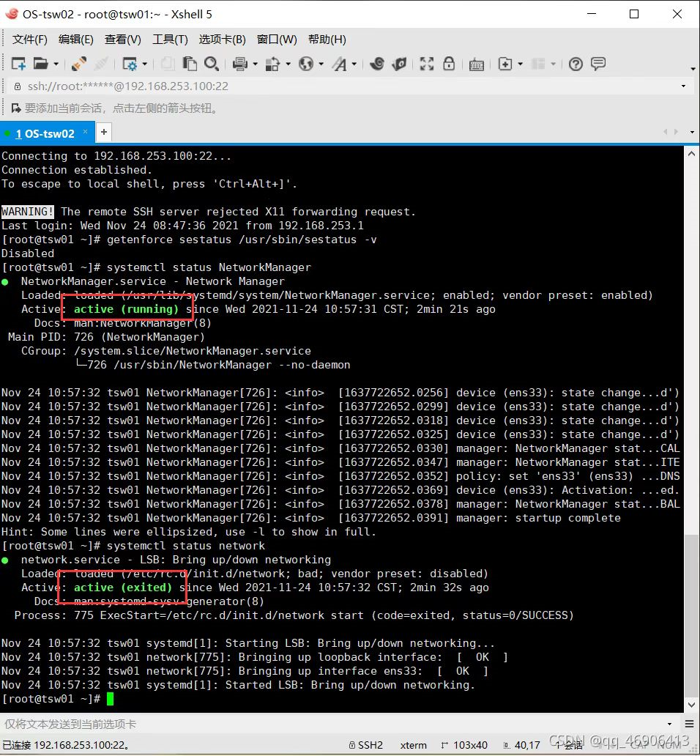Open the 文件(F) menu

30,40
